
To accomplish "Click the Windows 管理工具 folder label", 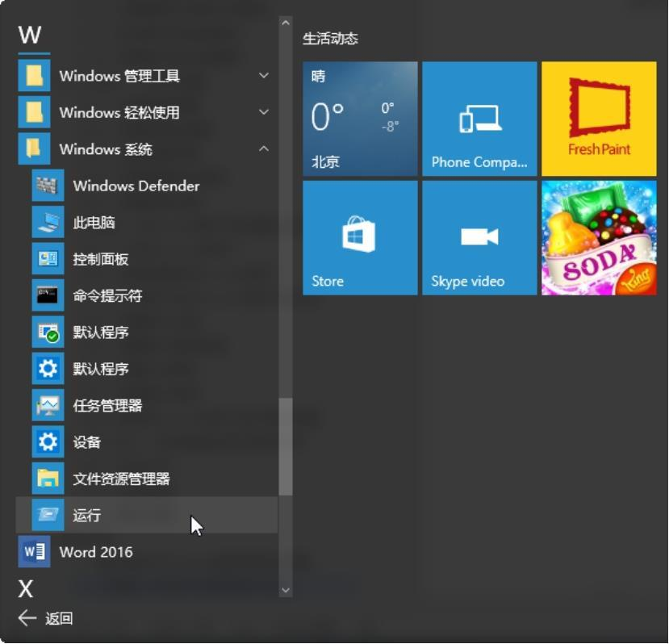I will click(x=119, y=76).
